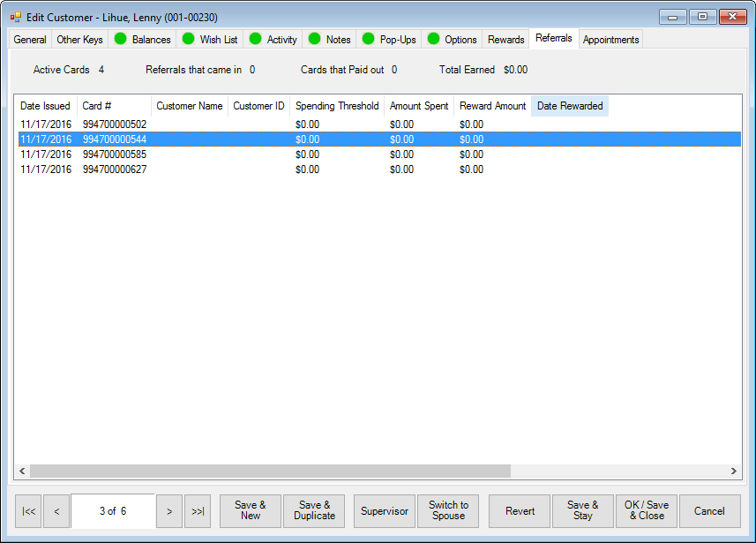Go to next customer record

pyautogui.click(x=169, y=511)
